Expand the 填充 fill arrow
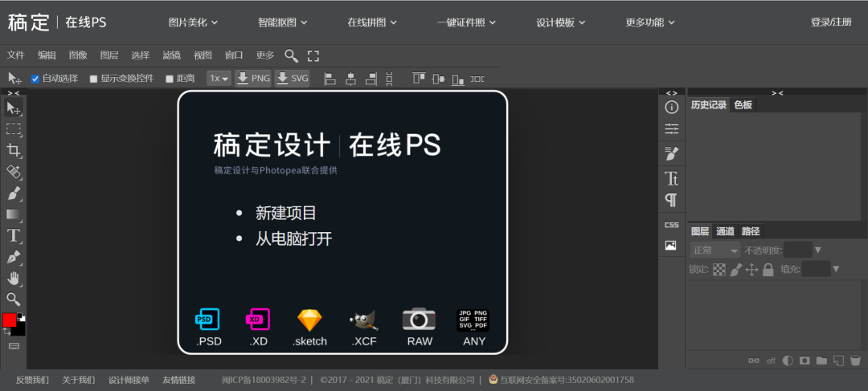 pyautogui.click(x=837, y=269)
